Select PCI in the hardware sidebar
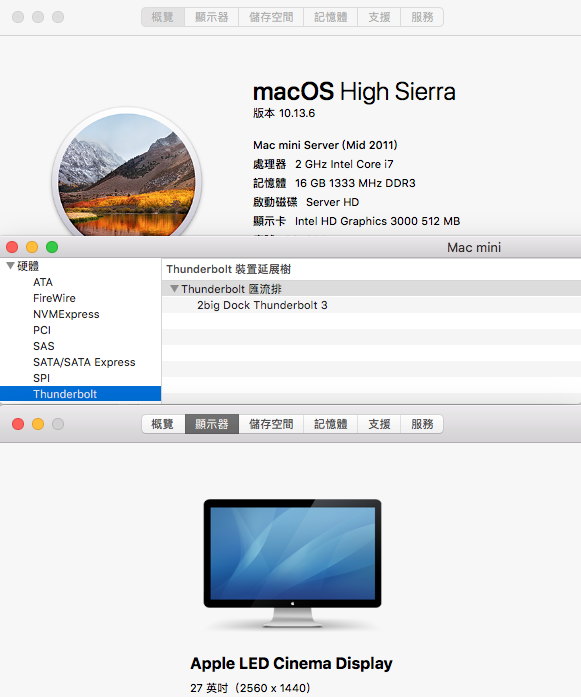581x697 pixels. point(42,330)
